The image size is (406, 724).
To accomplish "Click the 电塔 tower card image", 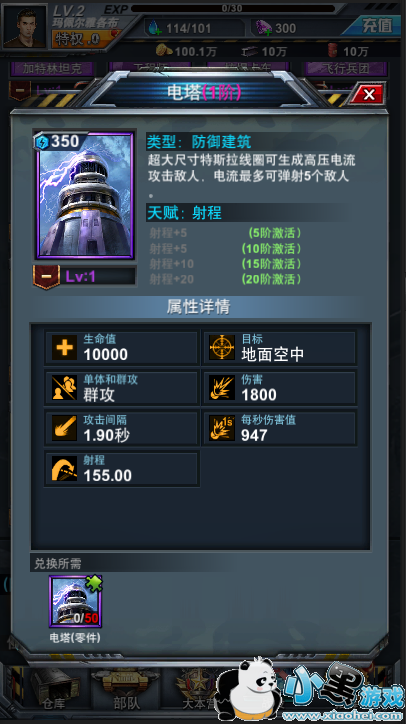I will [x=85, y=195].
